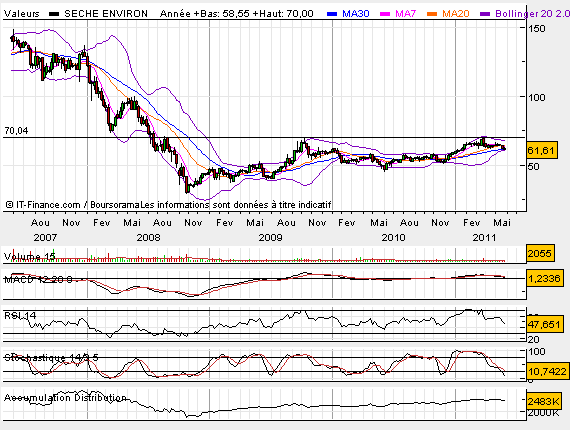Screen dimensions: 570x430
Task: Click the 'Année +Bas: 58,55 +Haut: 70,00' text
Action: [x=237, y=14]
